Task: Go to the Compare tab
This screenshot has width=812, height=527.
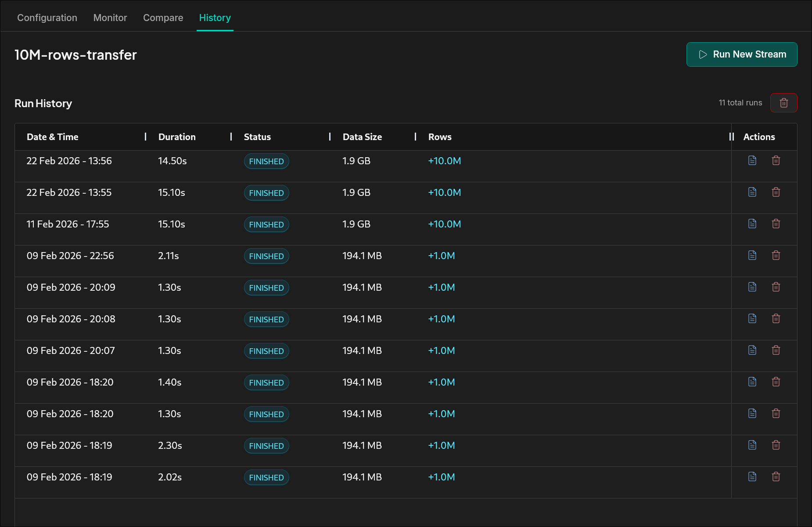Action: pyautogui.click(x=163, y=18)
